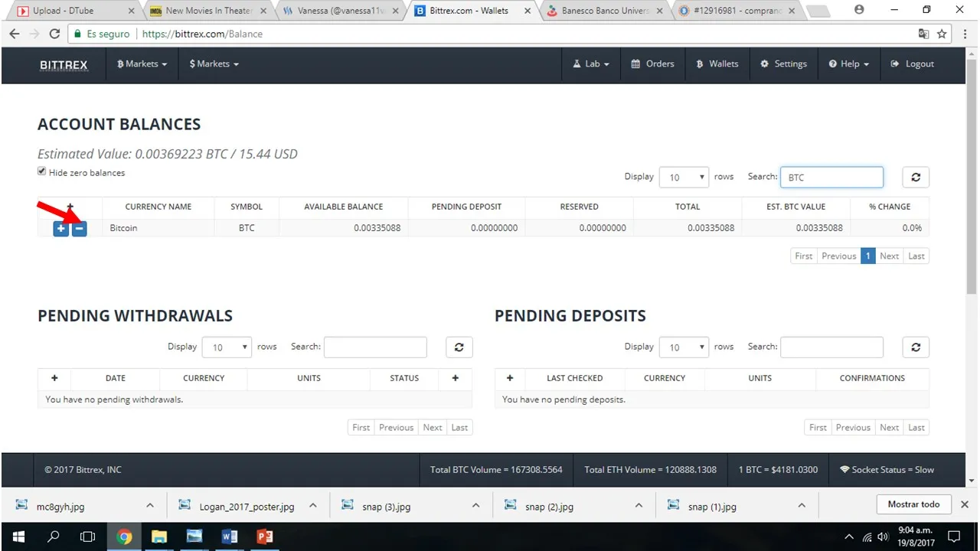Sort by Currency Name column header
Screen dimensions: 980x551
[158, 207]
